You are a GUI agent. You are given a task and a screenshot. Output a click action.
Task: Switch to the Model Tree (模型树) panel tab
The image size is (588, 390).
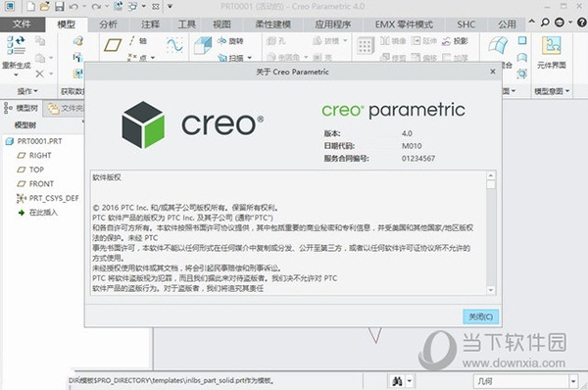pyautogui.click(x=22, y=108)
